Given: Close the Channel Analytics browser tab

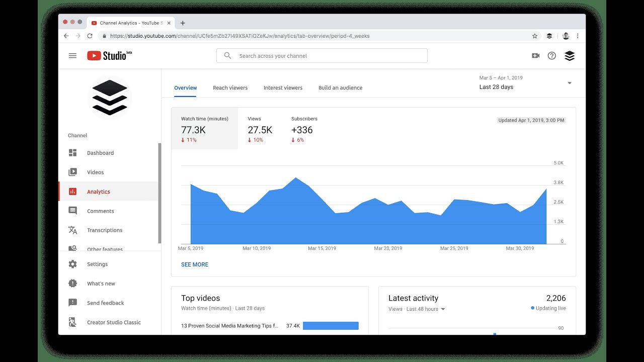Looking at the screenshot, I should coord(169,23).
